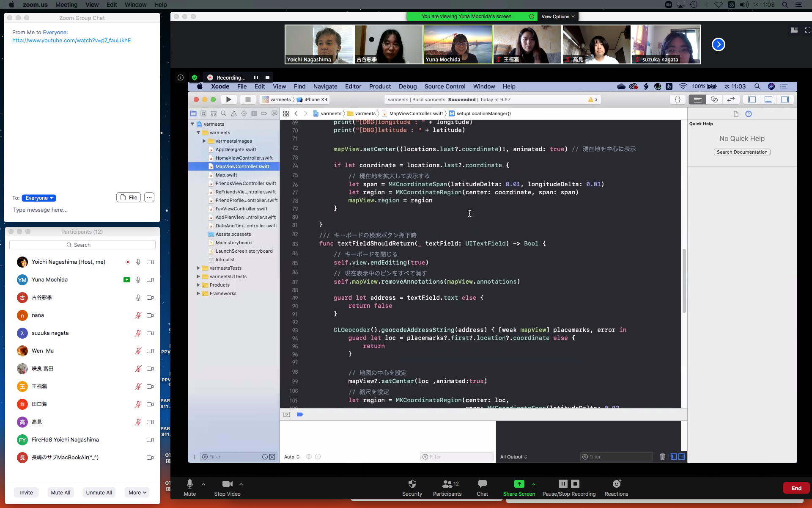Open the Reactions emoji icon

[x=616, y=484]
